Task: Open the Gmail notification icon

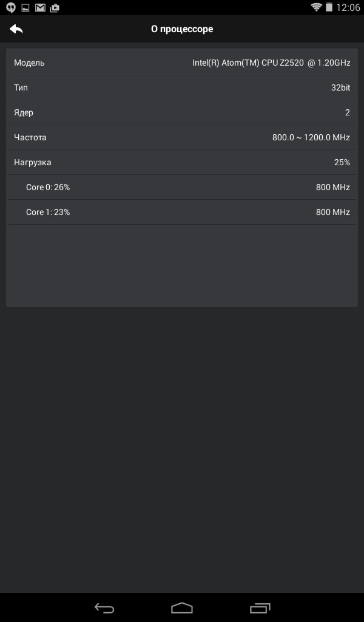Action: 40,8
